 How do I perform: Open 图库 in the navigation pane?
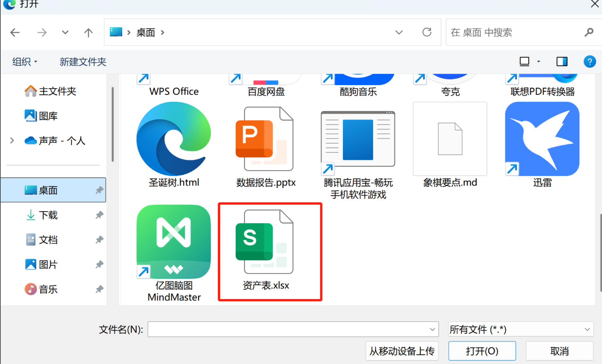click(41, 116)
